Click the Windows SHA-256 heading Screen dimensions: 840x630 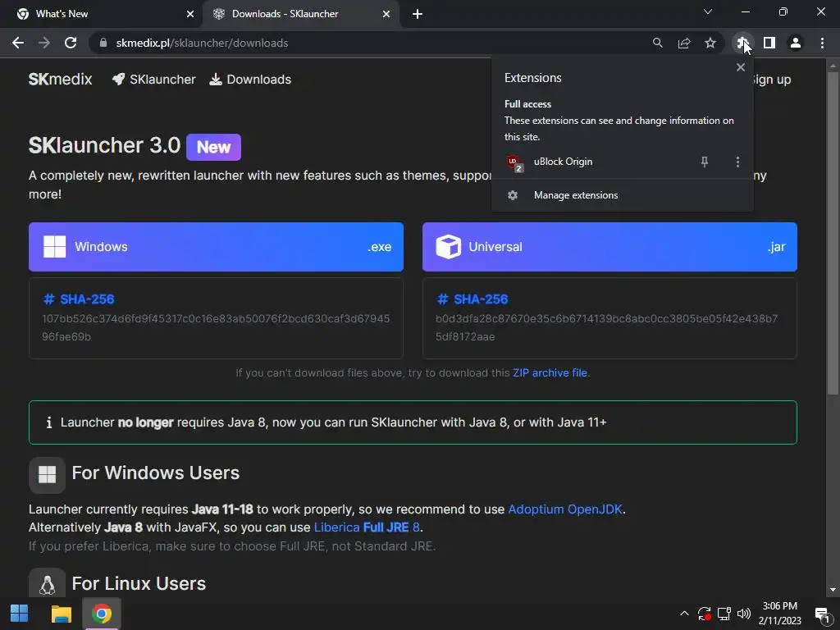tap(79, 299)
